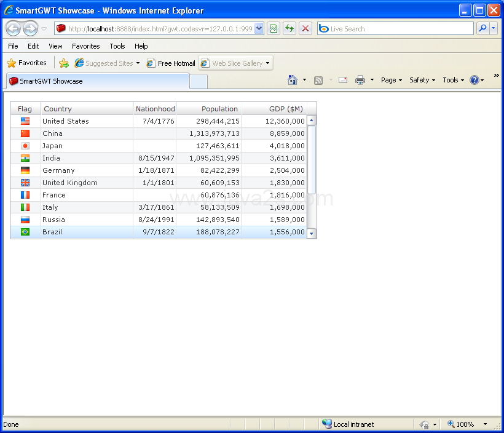
Task: Click the Stop loading red X icon
Action: 305,29
